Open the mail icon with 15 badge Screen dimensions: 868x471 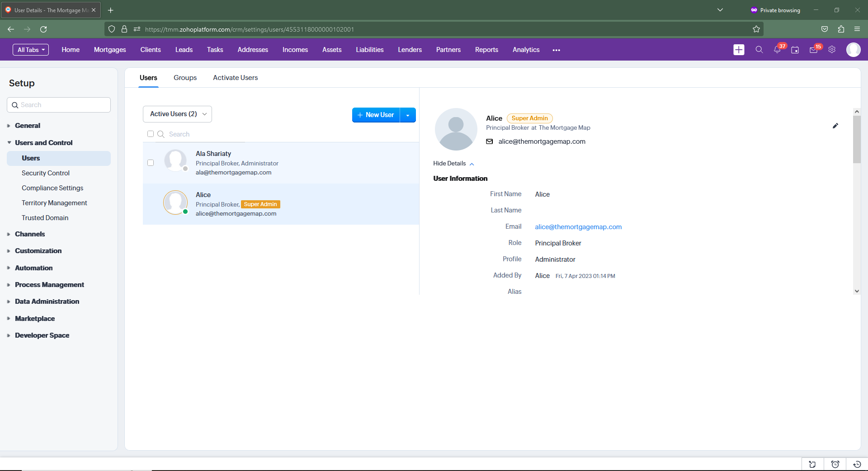tap(813, 50)
